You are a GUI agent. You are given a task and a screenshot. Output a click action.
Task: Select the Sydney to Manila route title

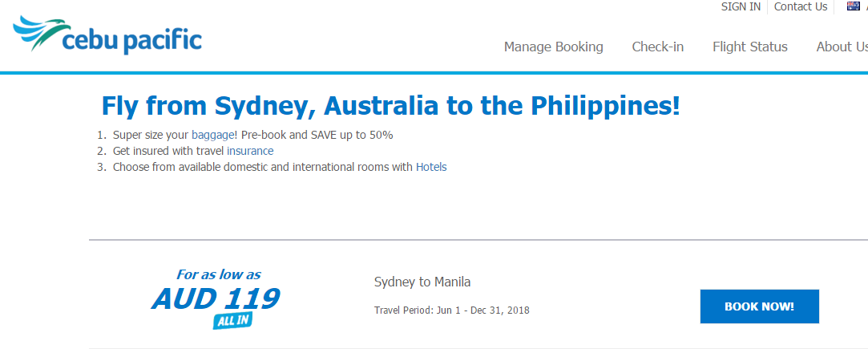[422, 282]
